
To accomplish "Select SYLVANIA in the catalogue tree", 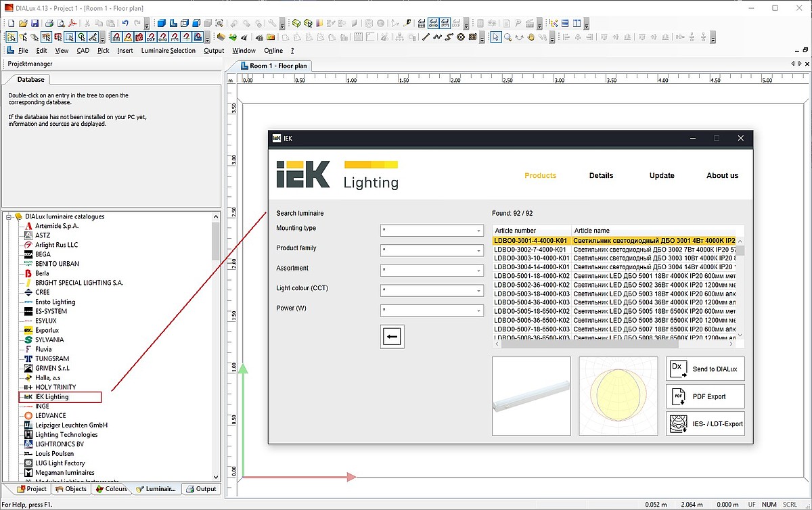I will tap(49, 340).
